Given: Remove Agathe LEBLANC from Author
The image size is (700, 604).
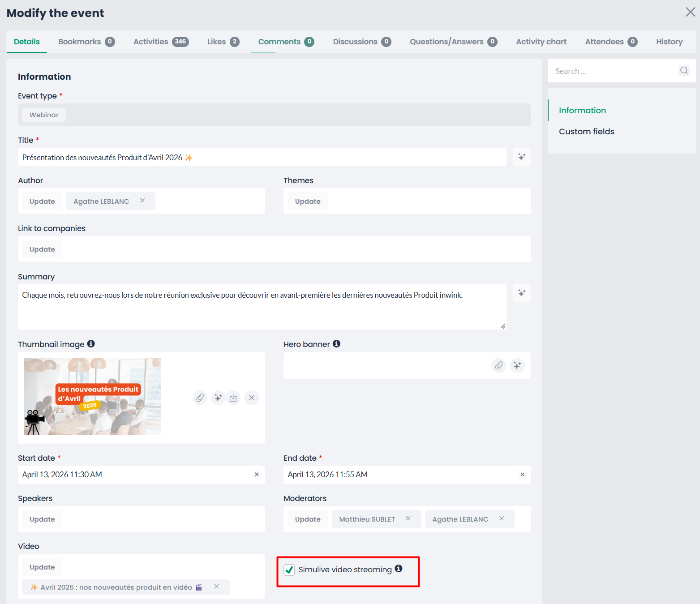Looking at the screenshot, I should pos(142,201).
